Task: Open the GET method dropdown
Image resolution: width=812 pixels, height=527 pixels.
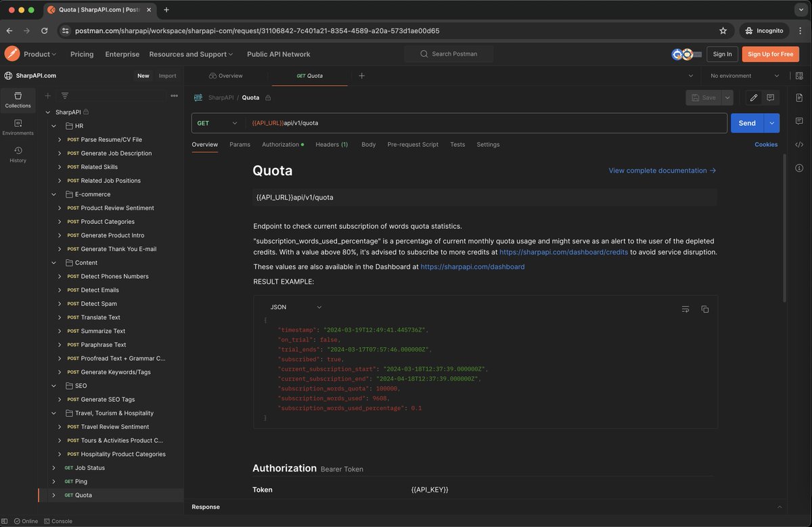Action: [x=218, y=123]
